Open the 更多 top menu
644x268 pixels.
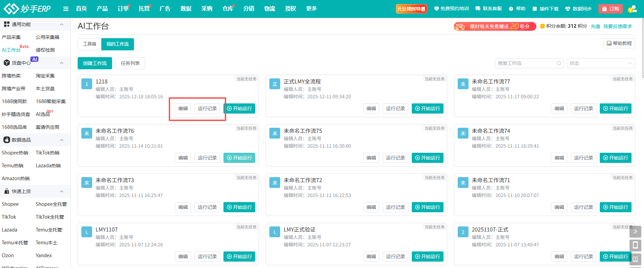312,9
